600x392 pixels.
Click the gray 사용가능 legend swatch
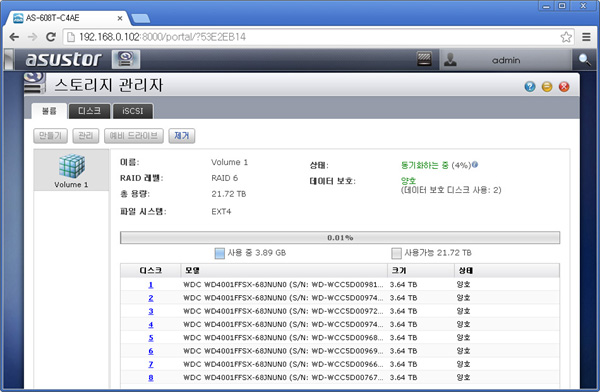point(396,253)
